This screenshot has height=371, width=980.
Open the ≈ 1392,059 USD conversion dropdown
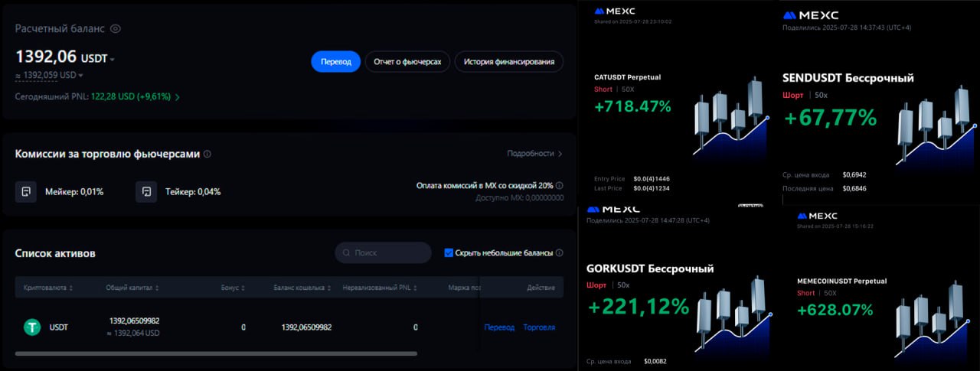[81, 75]
